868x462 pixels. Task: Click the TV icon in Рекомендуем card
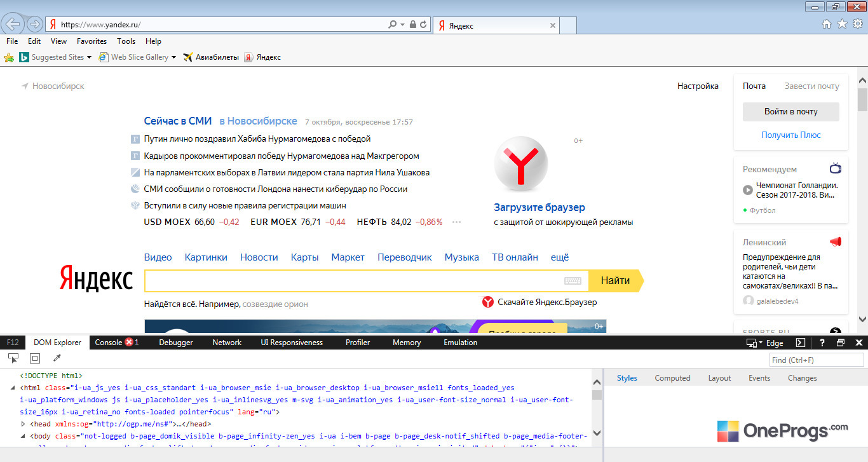click(x=836, y=168)
